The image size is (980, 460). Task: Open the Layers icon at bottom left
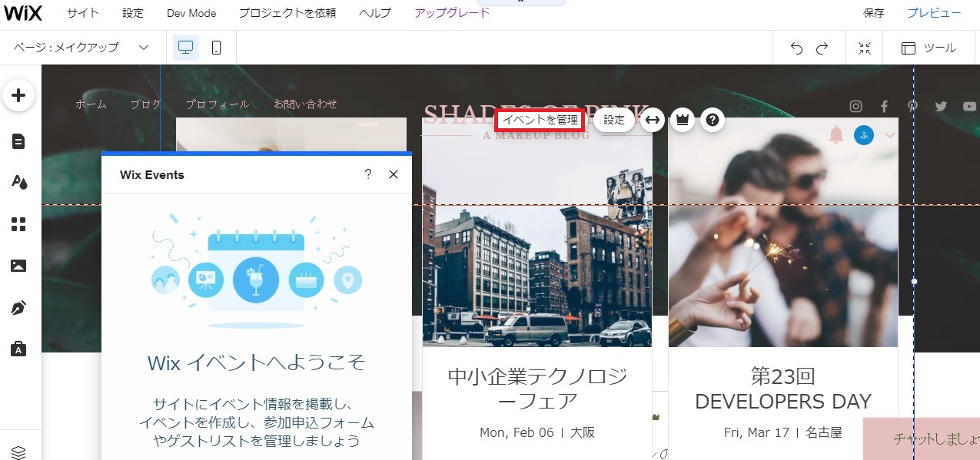pyautogui.click(x=18, y=452)
